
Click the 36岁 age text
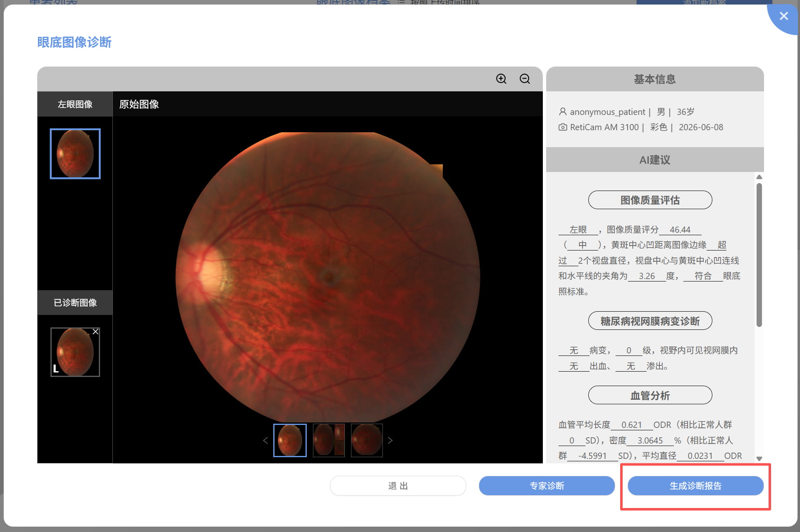(x=685, y=112)
